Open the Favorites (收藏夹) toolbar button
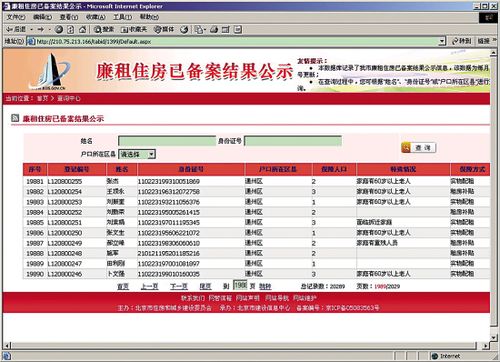The height and width of the screenshot is (362, 500). [134, 29]
